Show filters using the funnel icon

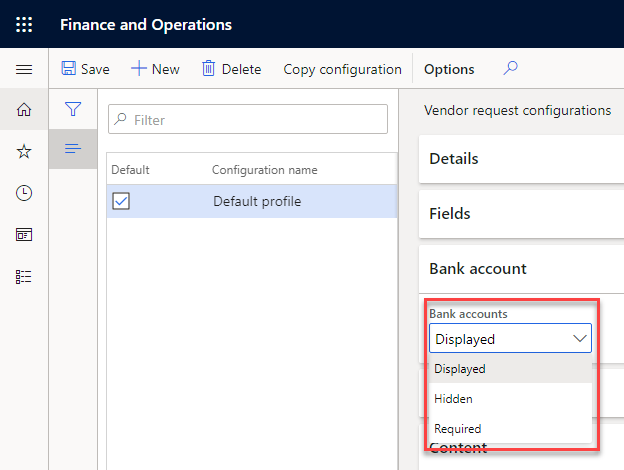click(x=73, y=109)
